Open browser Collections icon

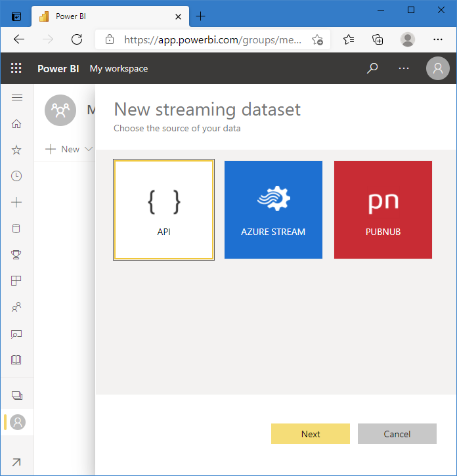coord(378,39)
